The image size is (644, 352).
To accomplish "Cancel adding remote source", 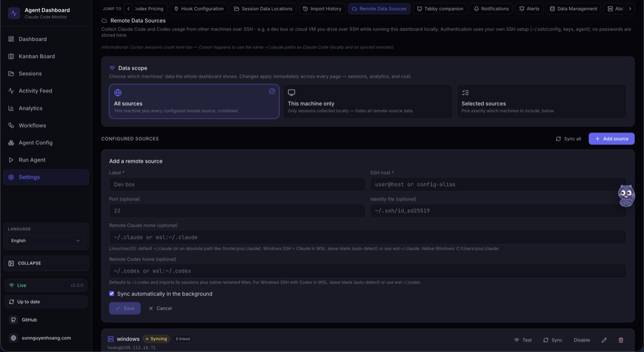I will pyautogui.click(x=160, y=309).
